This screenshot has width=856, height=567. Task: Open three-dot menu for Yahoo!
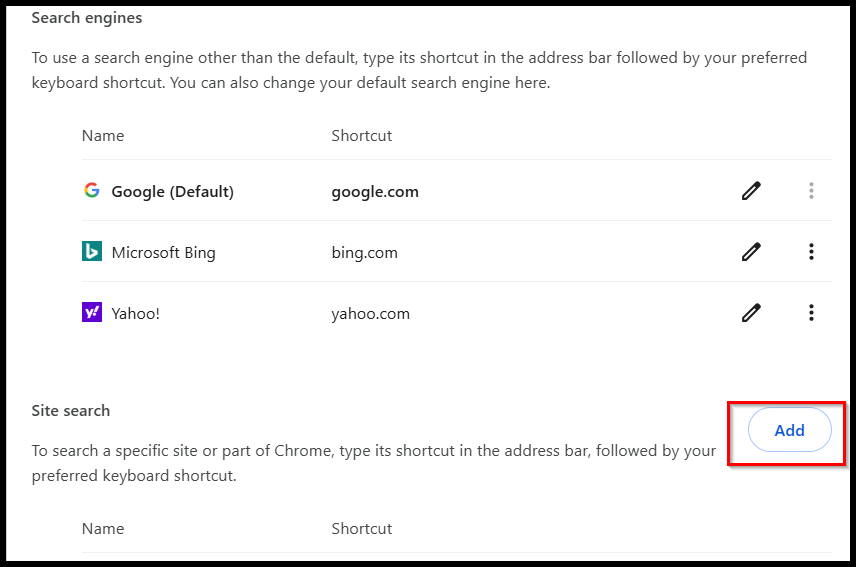click(811, 313)
